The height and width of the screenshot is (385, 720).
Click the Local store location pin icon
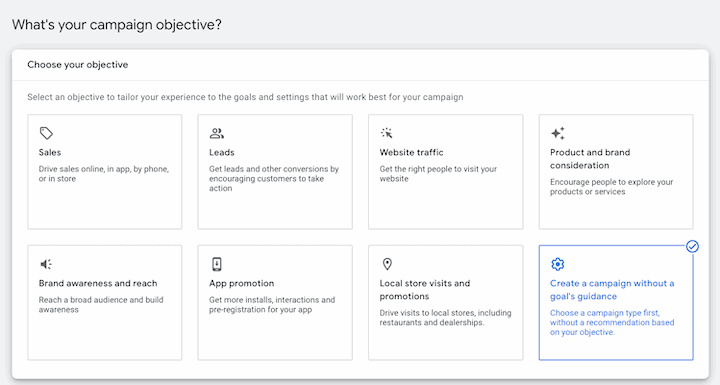[x=387, y=264]
